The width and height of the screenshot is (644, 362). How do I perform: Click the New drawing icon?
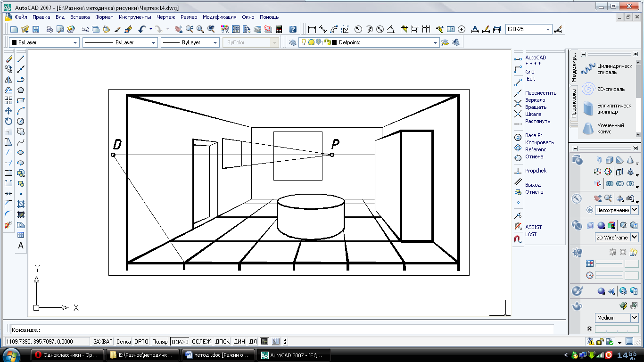click(x=15, y=29)
